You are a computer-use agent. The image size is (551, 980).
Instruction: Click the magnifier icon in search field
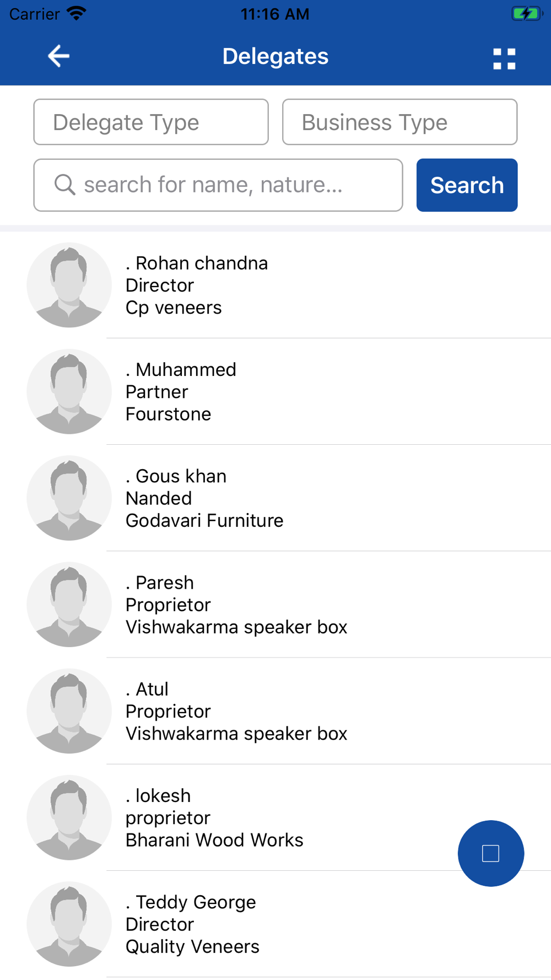click(65, 185)
